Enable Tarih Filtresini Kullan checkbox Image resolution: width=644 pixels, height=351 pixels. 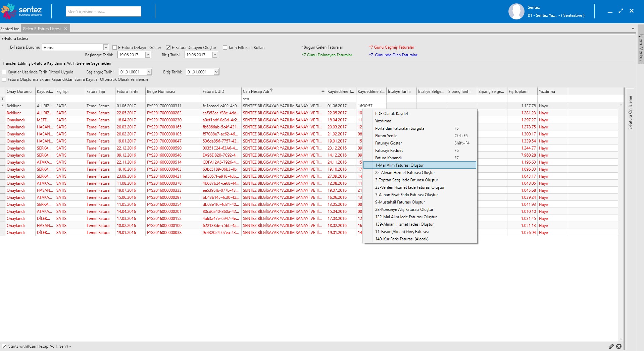coord(225,48)
